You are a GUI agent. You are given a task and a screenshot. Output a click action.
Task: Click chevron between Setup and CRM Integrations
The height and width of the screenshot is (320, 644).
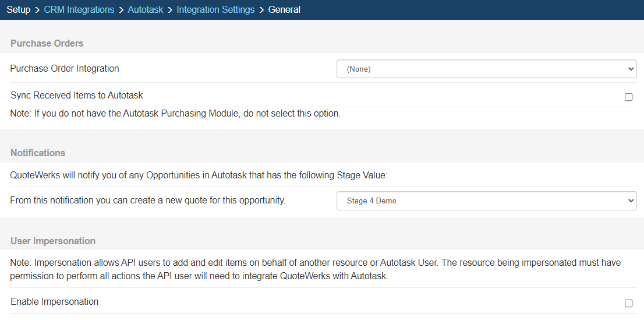[37, 10]
